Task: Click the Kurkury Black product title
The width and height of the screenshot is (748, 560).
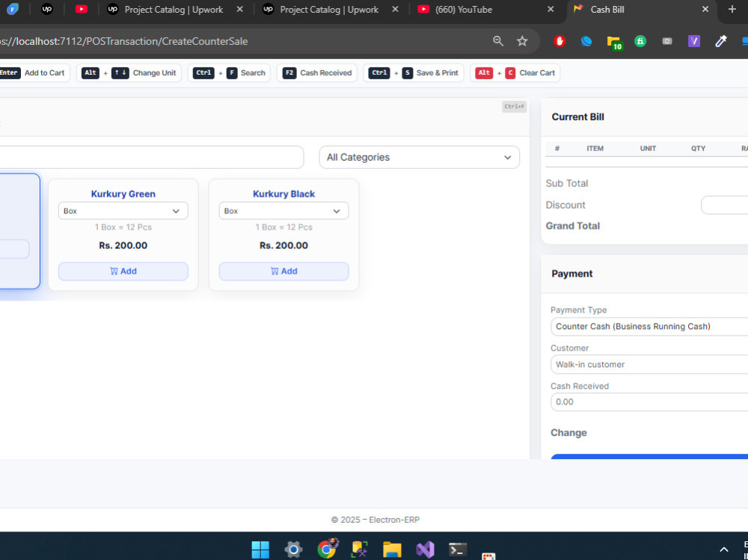Action: (x=283, y=194)
